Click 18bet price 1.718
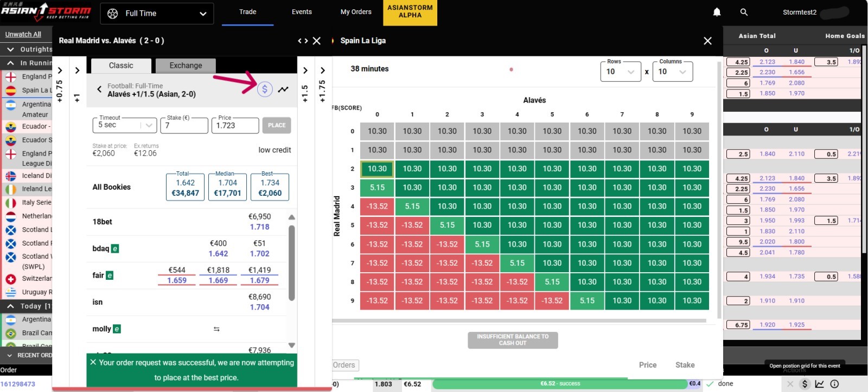The width and height of the screenshot is (868, 392). (x=259, y=227)
